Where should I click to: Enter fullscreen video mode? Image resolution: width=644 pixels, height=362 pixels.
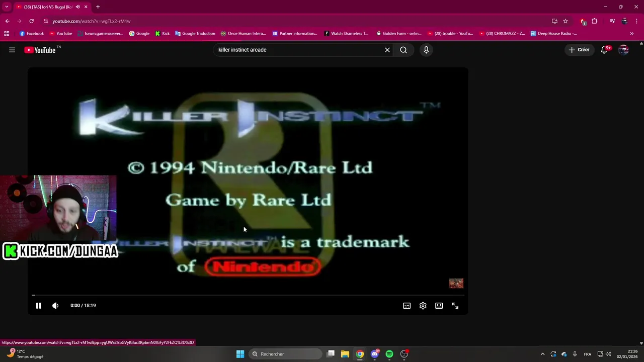click(x=455, y=305)
